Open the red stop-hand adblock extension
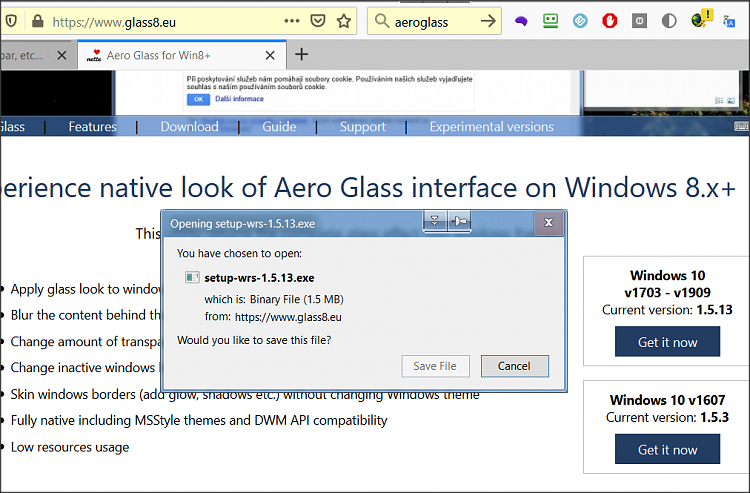This screenshot has width=750, height=493. tap(609, 21)
